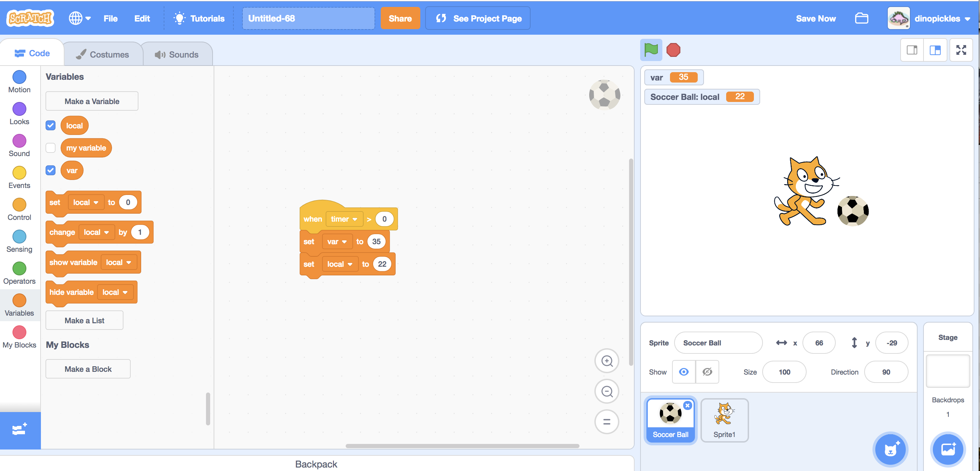Viewport: 980px width, 471px height.
Task: Open the timer dropdown in hat block
Action: tap(344, 219)
